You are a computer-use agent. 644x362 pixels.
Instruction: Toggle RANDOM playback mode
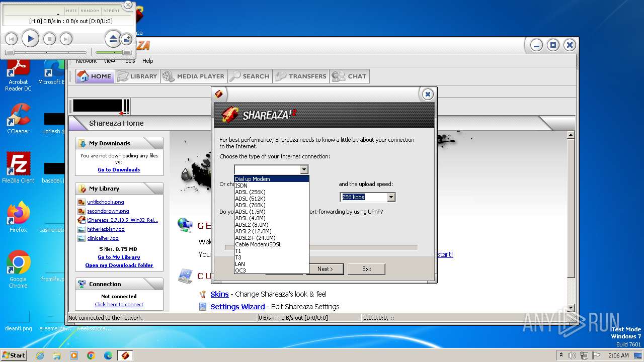coord(90,11)
